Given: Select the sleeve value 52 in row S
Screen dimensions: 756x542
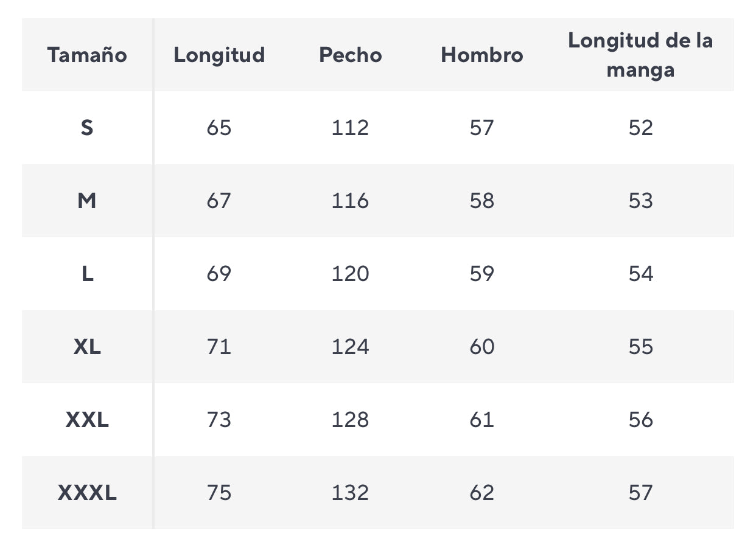Looking at the screenshot, I should (x=640, y=128).
